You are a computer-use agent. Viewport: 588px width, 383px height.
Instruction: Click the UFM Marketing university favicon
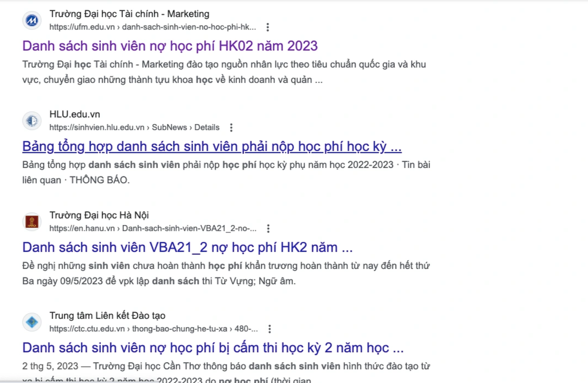[x=32, y=20]
